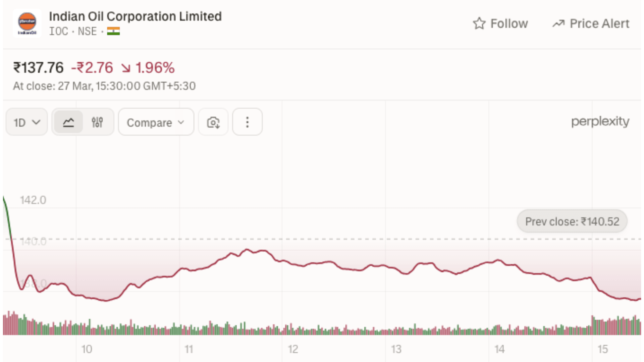This screenshot has width=644, height=362.
Task: Expand the Compare dropdown
Action: (156, 122)
